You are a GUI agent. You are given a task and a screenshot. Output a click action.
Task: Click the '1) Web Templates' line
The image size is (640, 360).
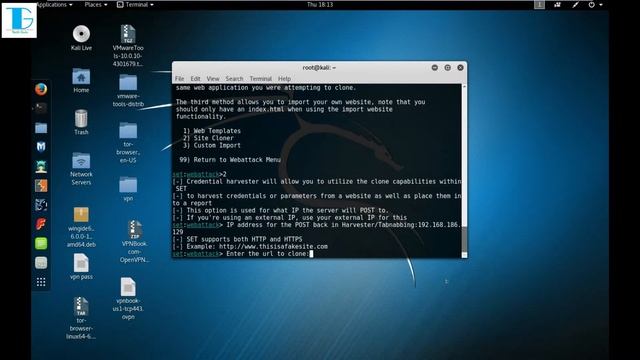[212, 131]
